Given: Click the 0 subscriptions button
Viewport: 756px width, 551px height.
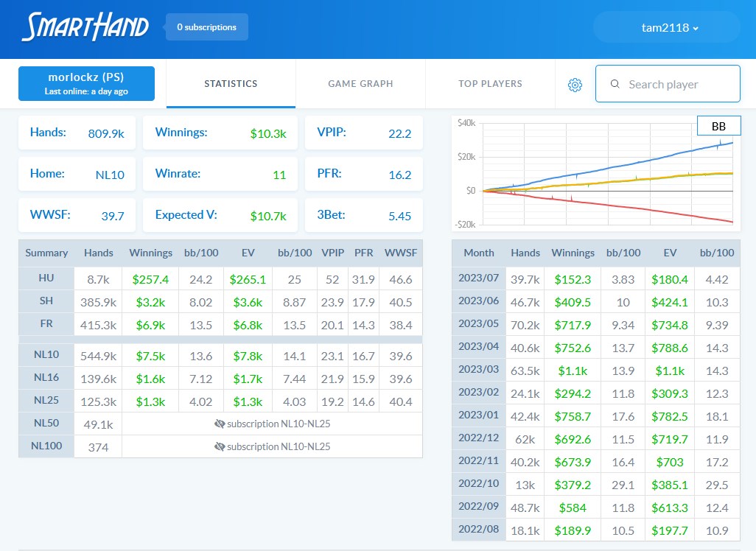Looking at the screenshot, I should coord(206,27).
